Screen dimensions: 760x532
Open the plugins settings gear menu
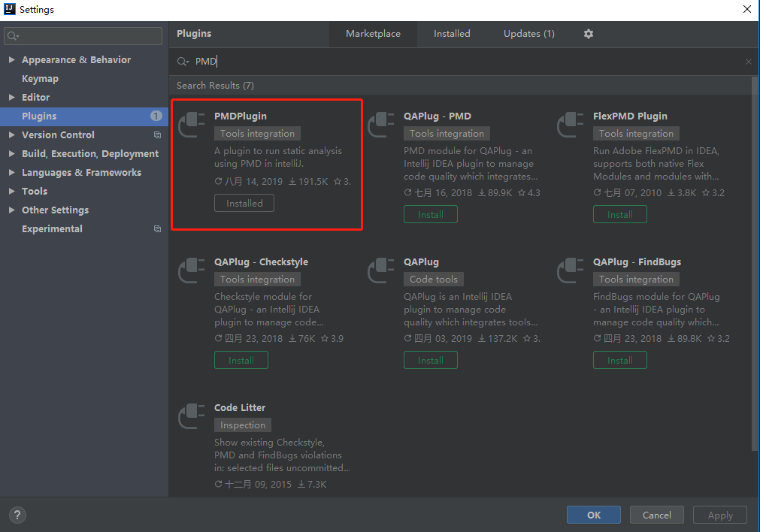(588, 34)
